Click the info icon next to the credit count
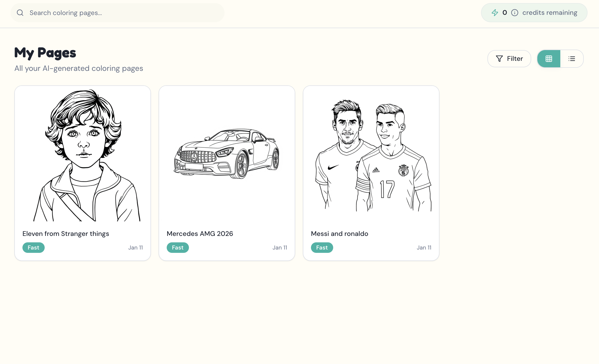The width and height of the screenshot is (599, 364). point(515,13)
